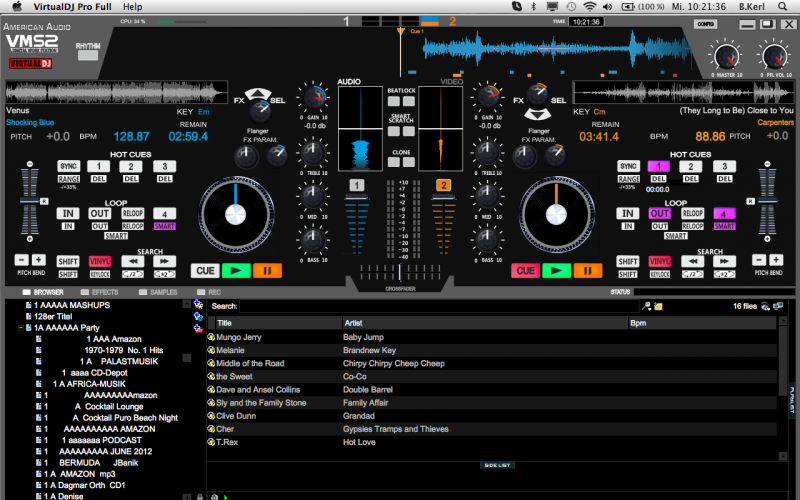Click the crossfader slider

pyautogui.click(x=400, y=272)
